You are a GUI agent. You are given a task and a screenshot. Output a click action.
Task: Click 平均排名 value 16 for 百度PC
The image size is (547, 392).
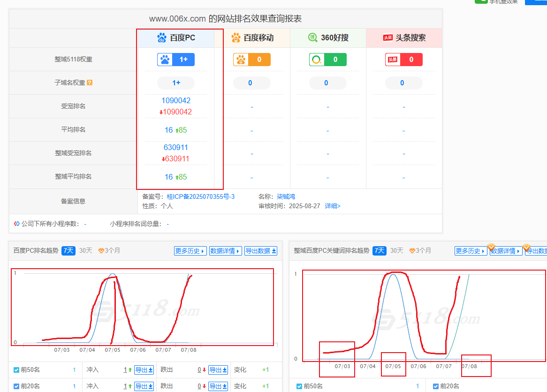point(169,130)
